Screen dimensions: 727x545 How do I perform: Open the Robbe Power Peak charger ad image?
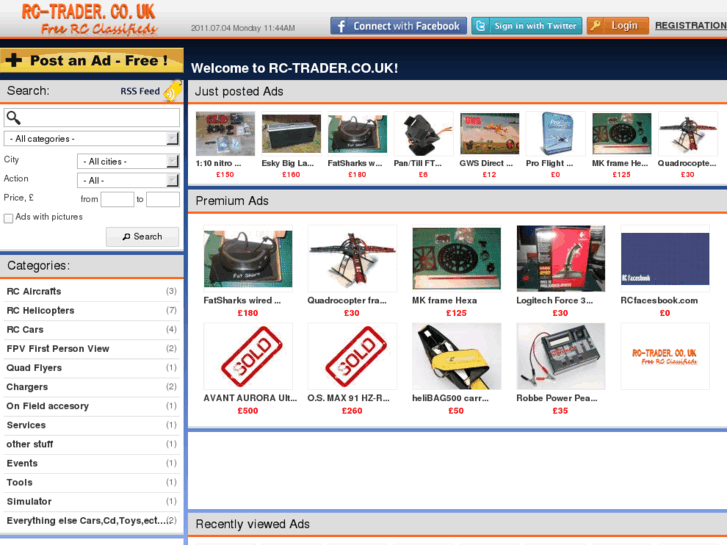[561, 356]
